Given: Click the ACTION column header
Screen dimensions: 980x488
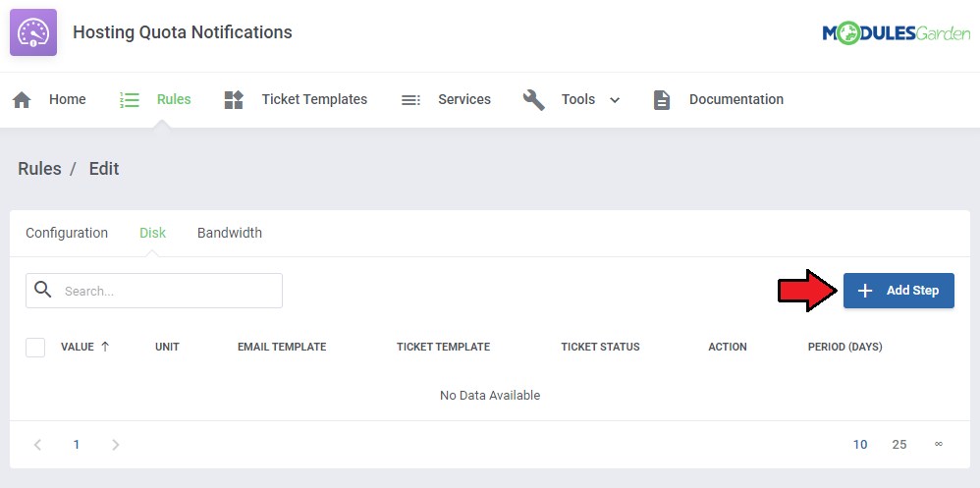Looking at the screenshot, I should point(728,347).
